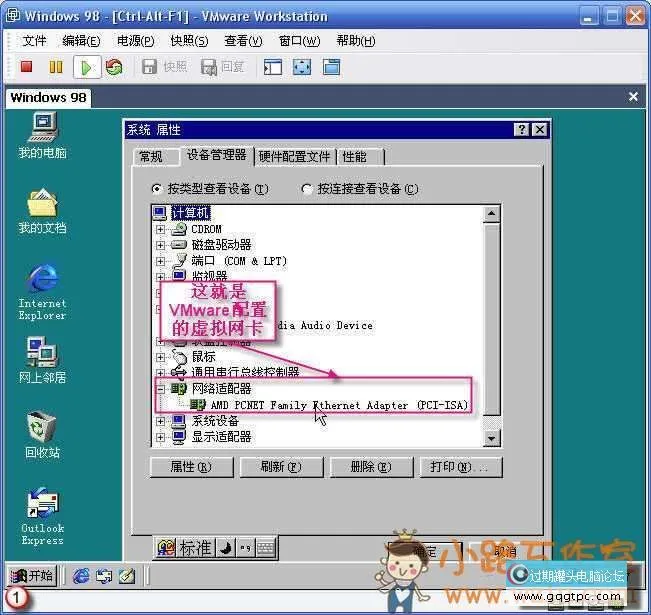Screen dimensions: 651x615
Task: Expand 端口 (COM & LPT) node
Action: (x=160, y=261)
